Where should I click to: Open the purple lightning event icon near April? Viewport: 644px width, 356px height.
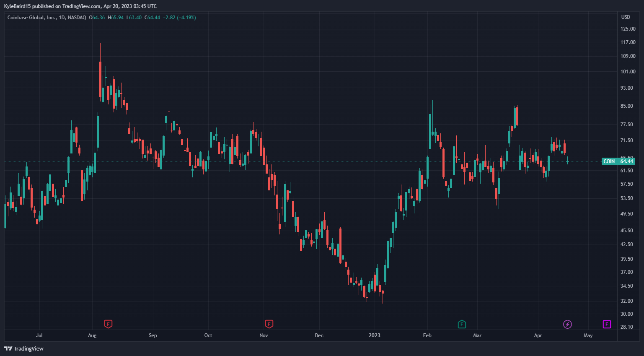pos(568,324)
